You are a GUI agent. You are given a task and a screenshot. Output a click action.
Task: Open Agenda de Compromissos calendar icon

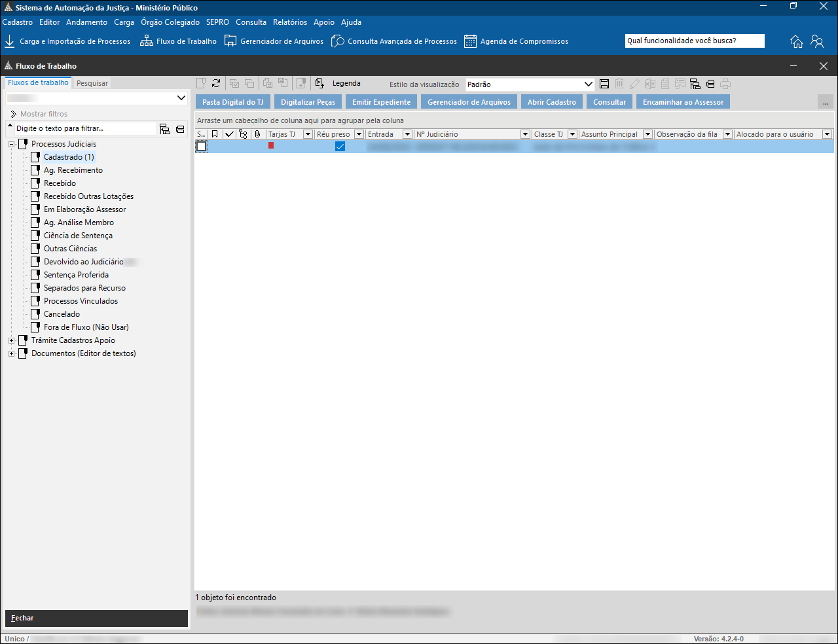pyautogui.click(x=470, y=41)
